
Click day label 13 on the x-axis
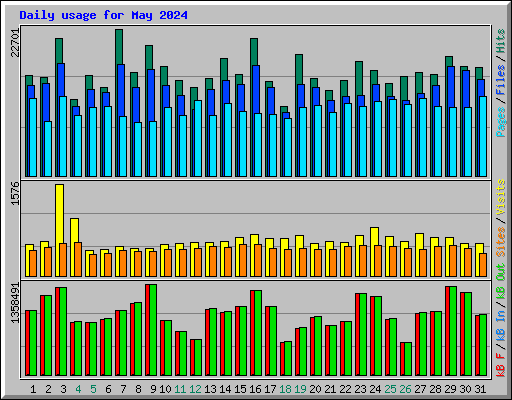coord(210,389)
